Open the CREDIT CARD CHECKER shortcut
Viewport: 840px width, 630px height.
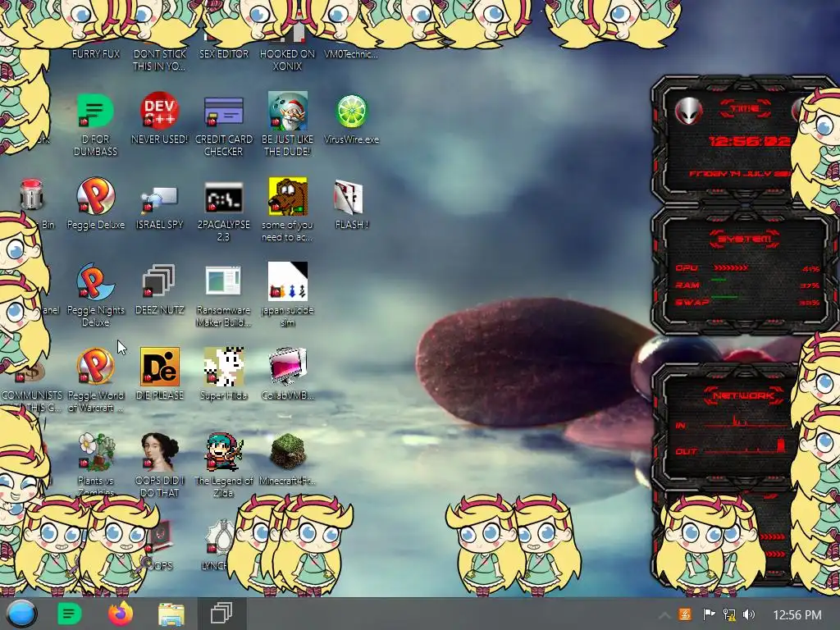[x=223, y=112]
